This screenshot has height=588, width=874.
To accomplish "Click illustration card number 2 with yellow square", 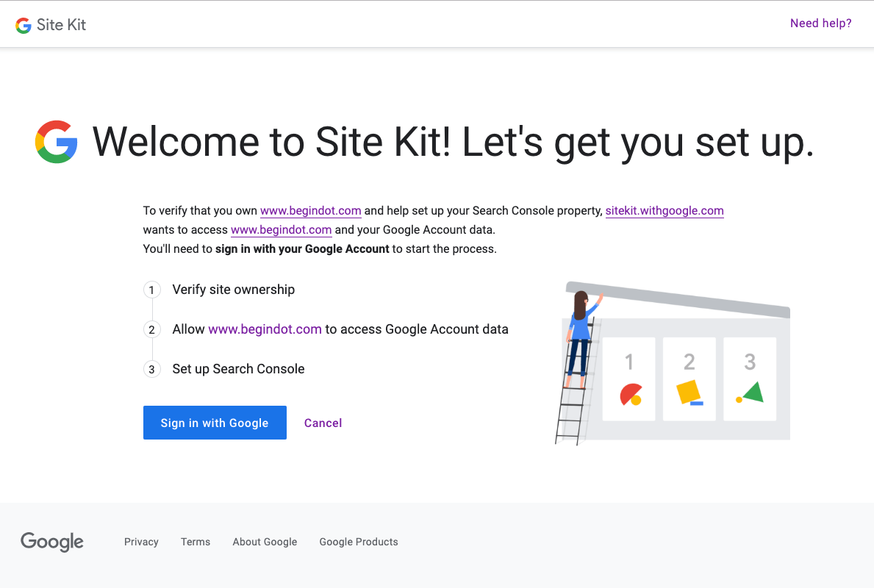I will coord(689,379).
